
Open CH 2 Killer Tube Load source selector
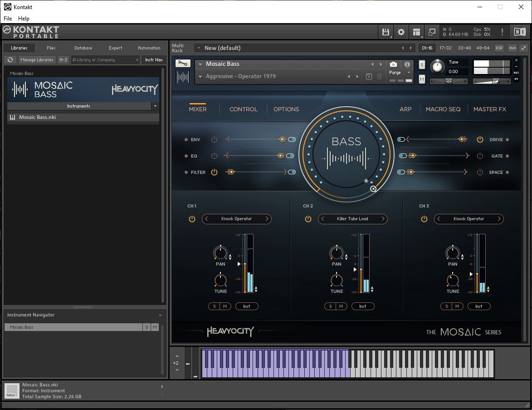click(x=352, y=219)
